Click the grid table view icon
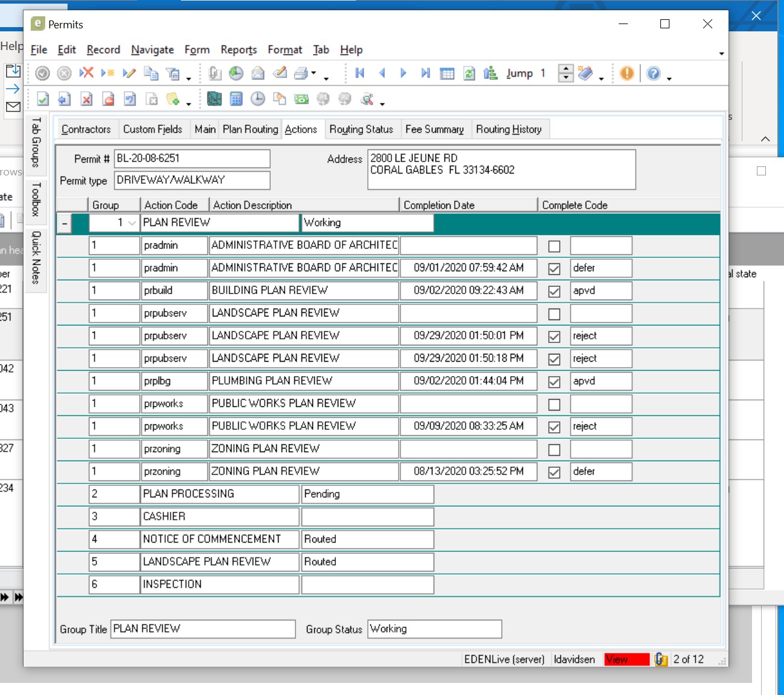Viewport: 784px width, 695px height. point(447,74)
